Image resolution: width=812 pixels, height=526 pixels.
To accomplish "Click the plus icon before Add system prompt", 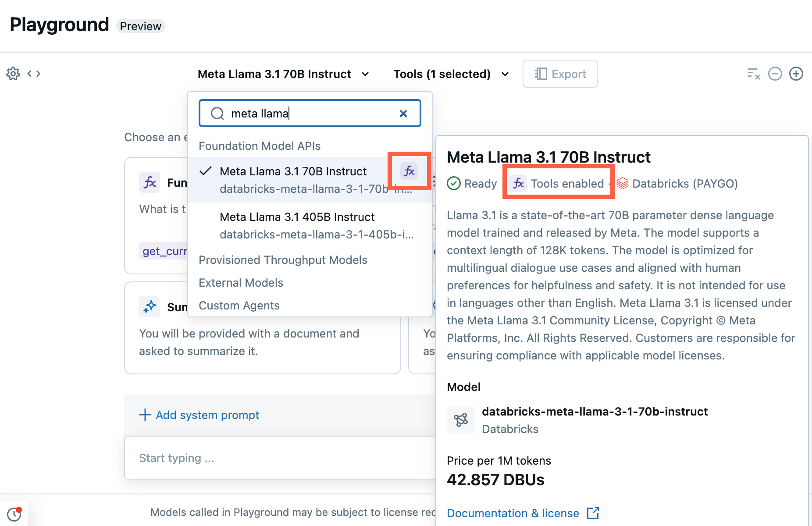I will [145, 415].
